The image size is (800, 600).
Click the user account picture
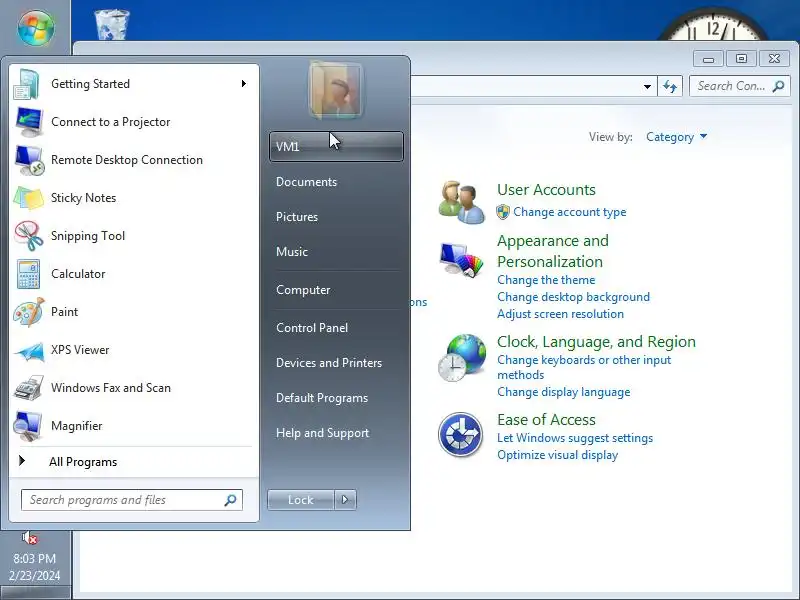336,90
